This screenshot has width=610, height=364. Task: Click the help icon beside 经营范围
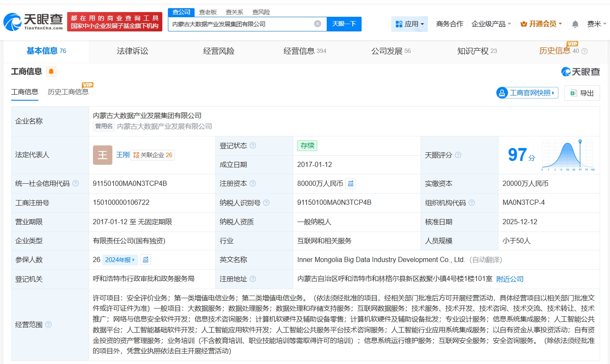pyautogui.click(x=49, y=324)
